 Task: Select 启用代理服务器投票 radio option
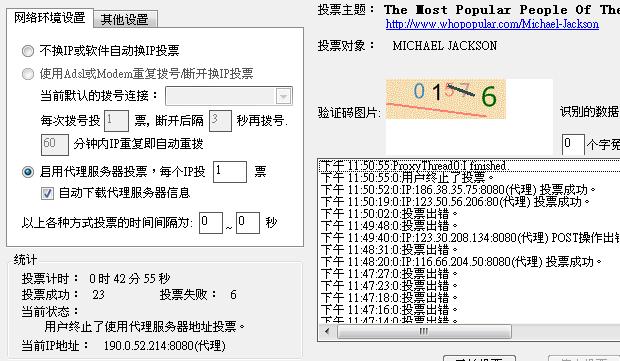[x=28, y=172]
